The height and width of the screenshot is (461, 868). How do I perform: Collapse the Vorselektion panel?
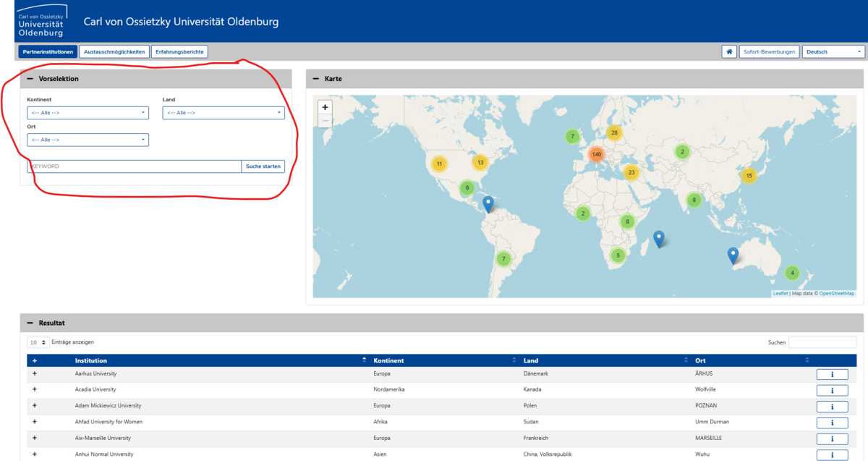pos(30,79)
